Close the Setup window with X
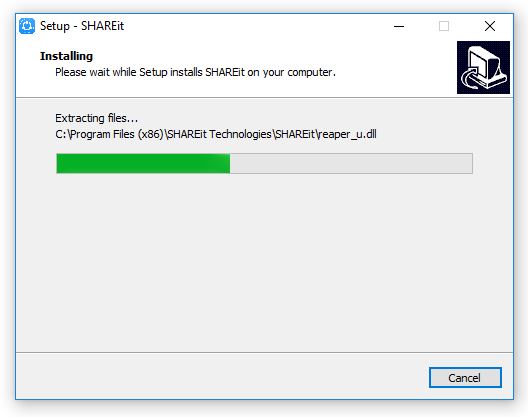 pos(490,26)
